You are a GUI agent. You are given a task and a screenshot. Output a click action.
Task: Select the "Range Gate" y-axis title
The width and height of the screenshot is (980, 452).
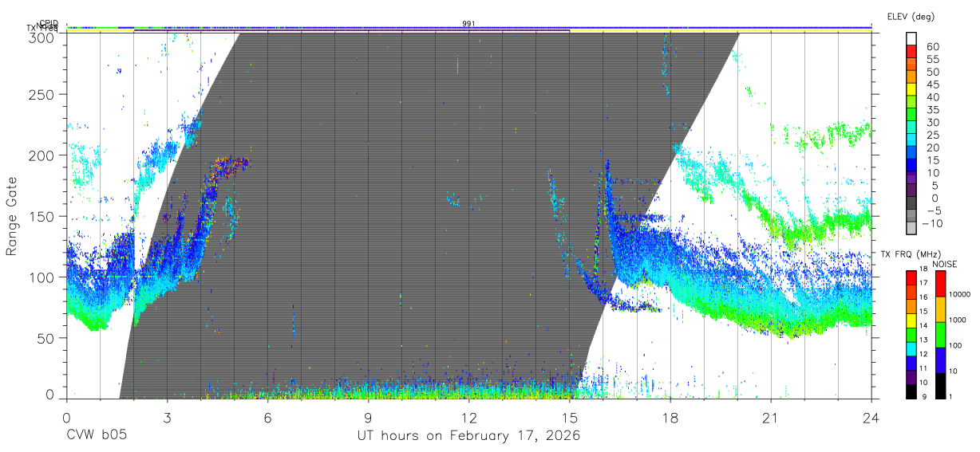[x=12, y=216]
